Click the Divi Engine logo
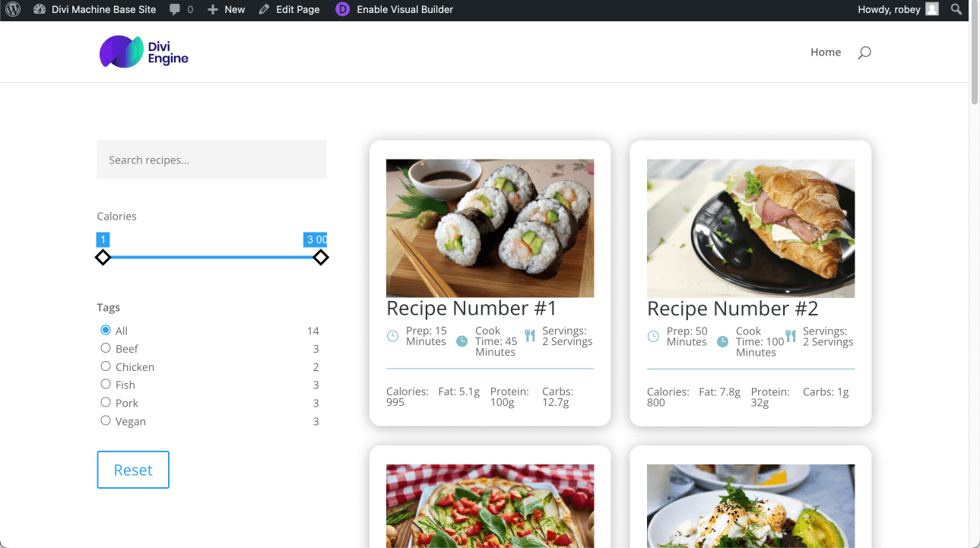The image size is (980, 548). click(x=144, y=52)
